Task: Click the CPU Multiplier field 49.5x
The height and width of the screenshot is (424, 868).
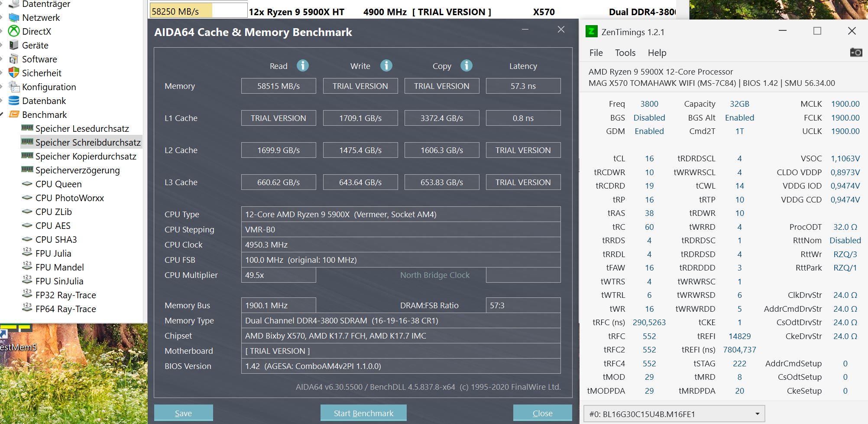Action: 279,275
